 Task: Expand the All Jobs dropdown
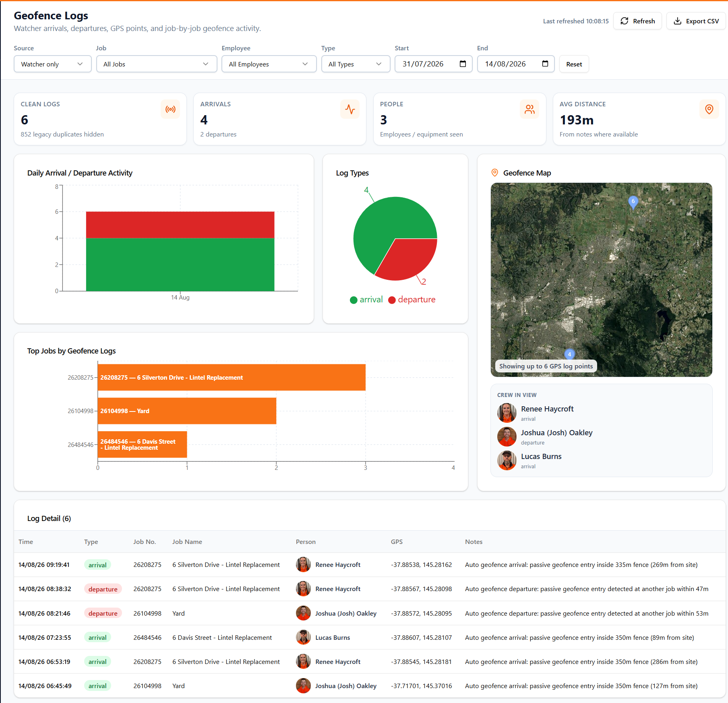[x=157, y=64]
